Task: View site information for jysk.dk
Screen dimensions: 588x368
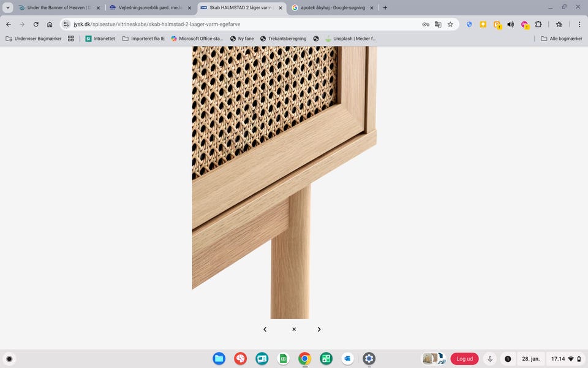Action: tap(66, 25)
